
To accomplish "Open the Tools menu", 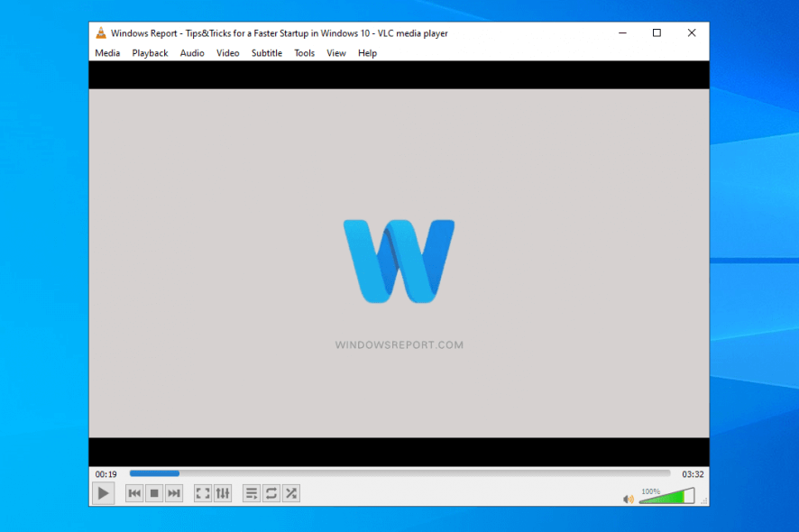I will pos(304,53).
